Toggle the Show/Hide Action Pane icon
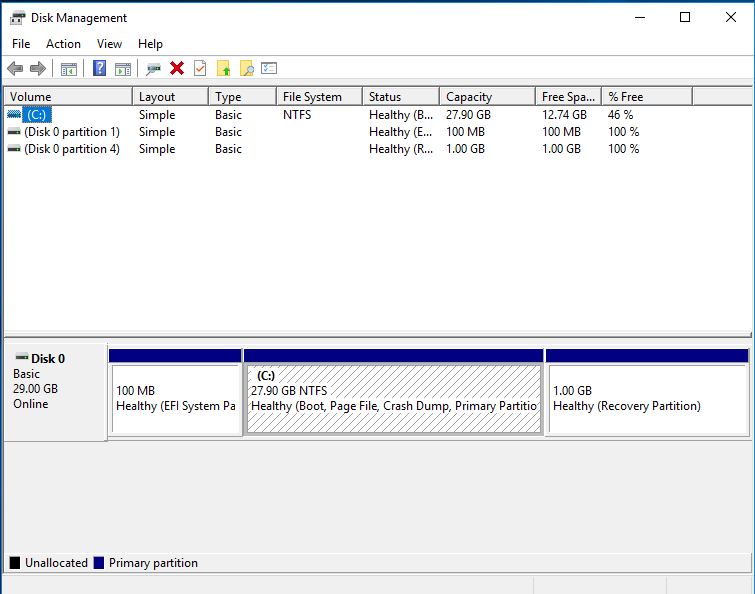 pyautogui.click(x=123, y=69)
